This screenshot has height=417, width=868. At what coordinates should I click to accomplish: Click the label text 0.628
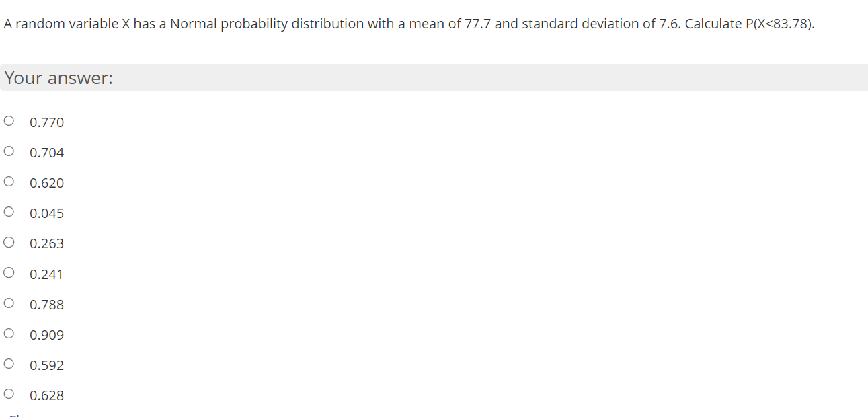coord(46,395)
